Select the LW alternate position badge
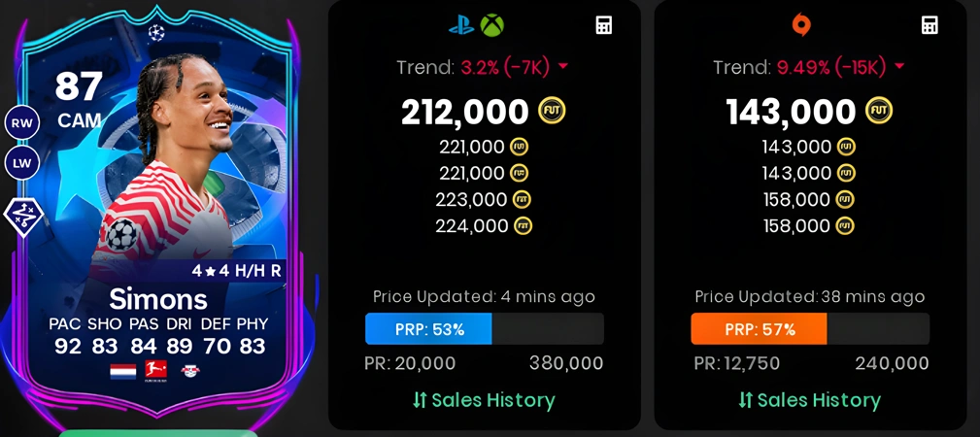This screenshot has height=437, width=980. point(22,164)
